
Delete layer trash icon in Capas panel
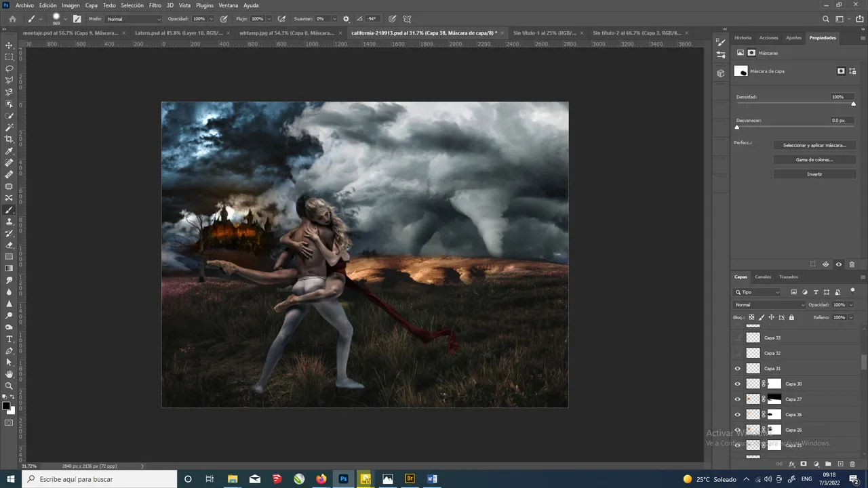(x=852, y=464)
